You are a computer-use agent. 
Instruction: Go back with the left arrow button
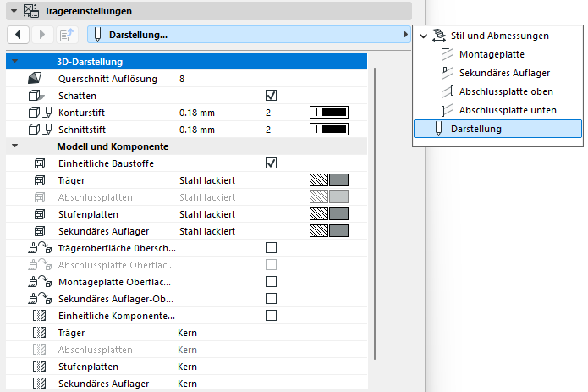click(x=18, y=35)
